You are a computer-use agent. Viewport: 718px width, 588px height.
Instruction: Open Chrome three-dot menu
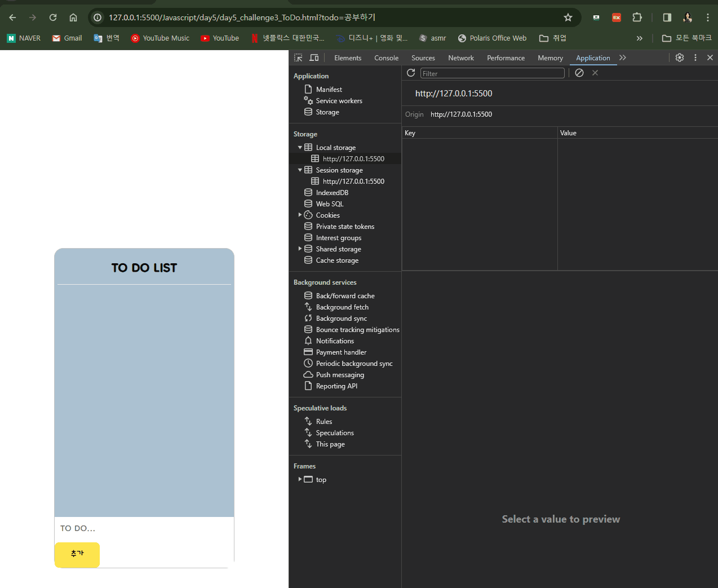[x=708, y=17]
